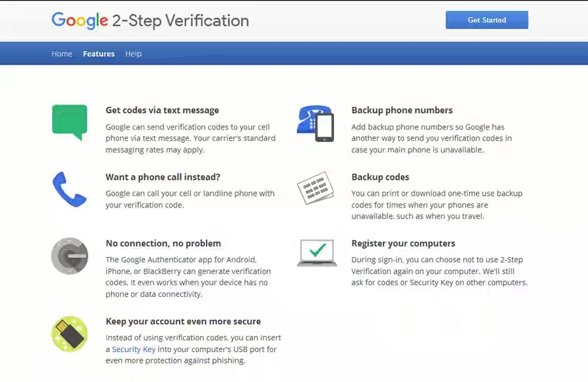Click the 'No connection, no problem' heading
588x382 pixels.
(x=163, y=243)
